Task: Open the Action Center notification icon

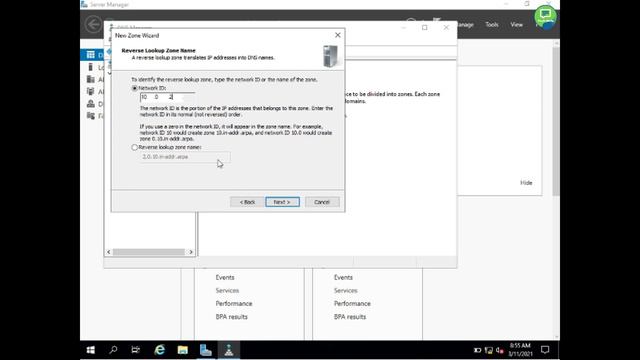Action: point(545,350)
